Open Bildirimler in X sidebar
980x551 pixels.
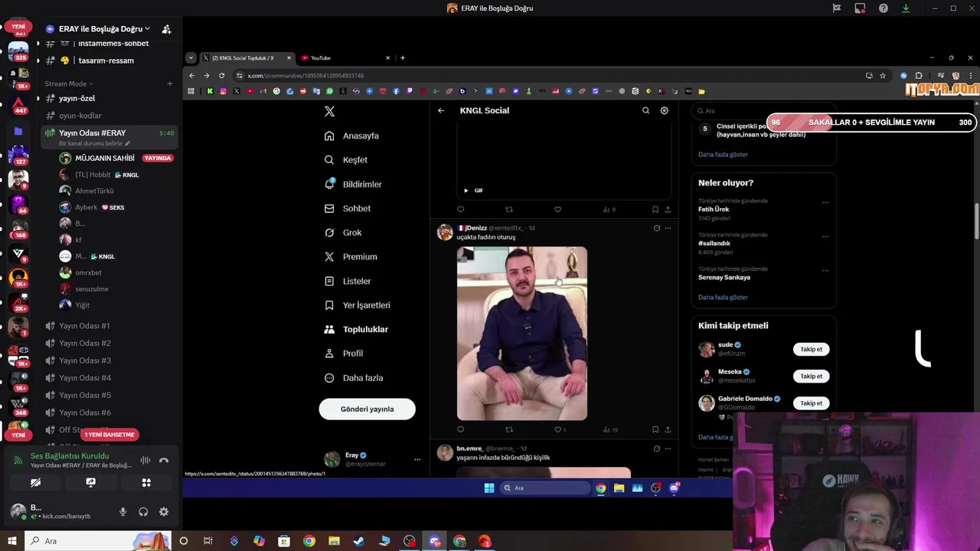[352, 184]
